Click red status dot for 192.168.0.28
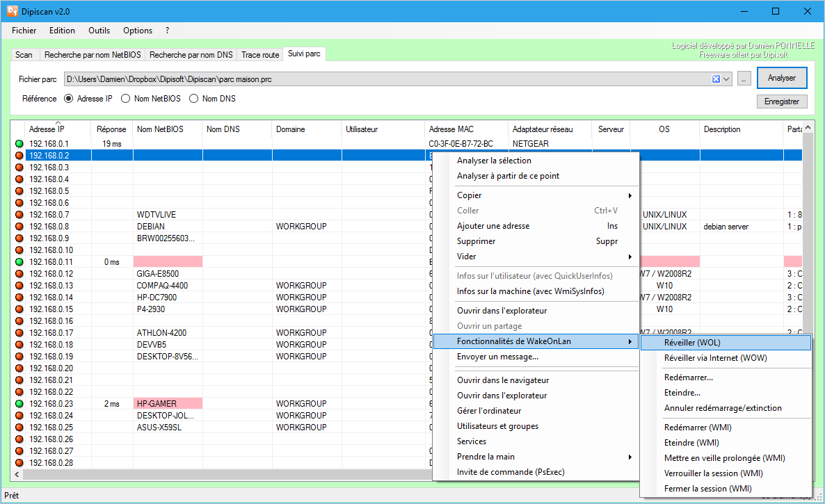The height and width of the screenshot is (504, 825). pyautogui.click(x=19, y=463)
